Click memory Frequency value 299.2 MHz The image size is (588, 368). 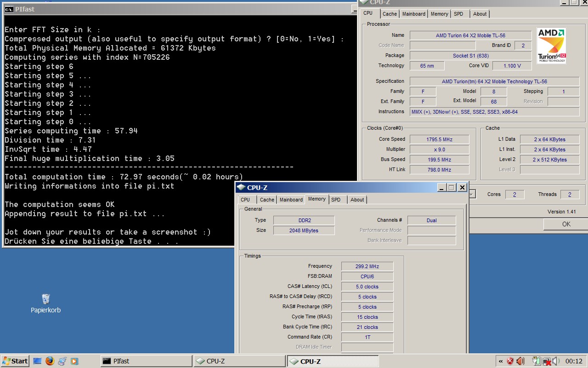pyautogui.click(x=367, y=266)
